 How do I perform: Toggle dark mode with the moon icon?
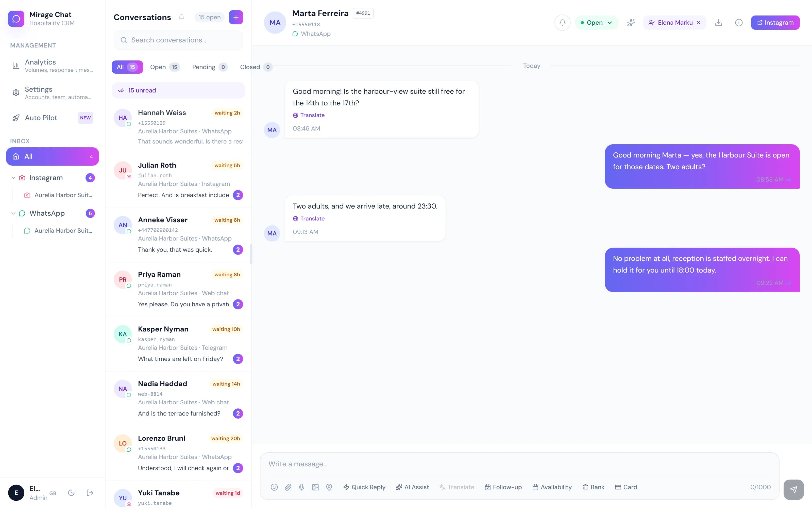point(71,493)
